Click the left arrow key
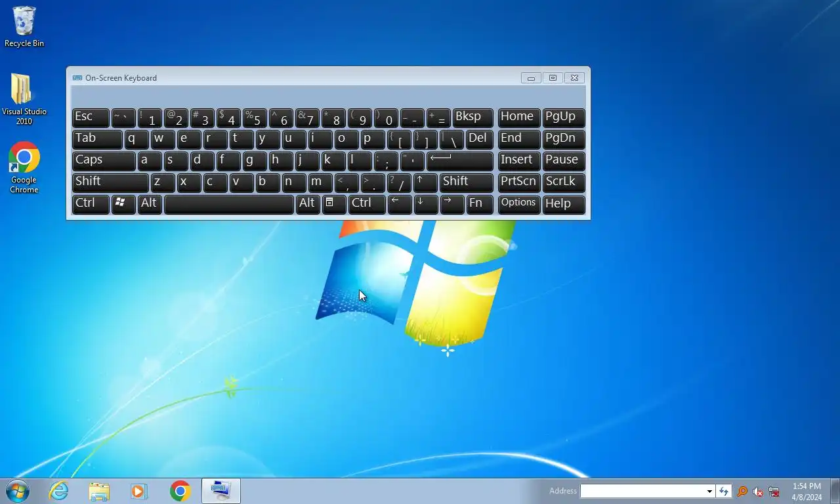Image resolution: width=840 pixels, height=504 pixels. (x=400, y=203)
